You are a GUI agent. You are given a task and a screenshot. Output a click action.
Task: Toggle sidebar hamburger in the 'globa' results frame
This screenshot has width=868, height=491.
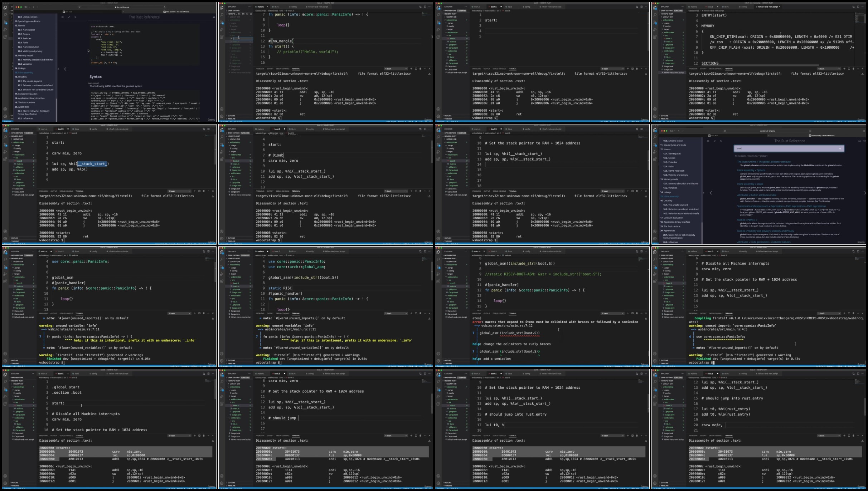708,141
